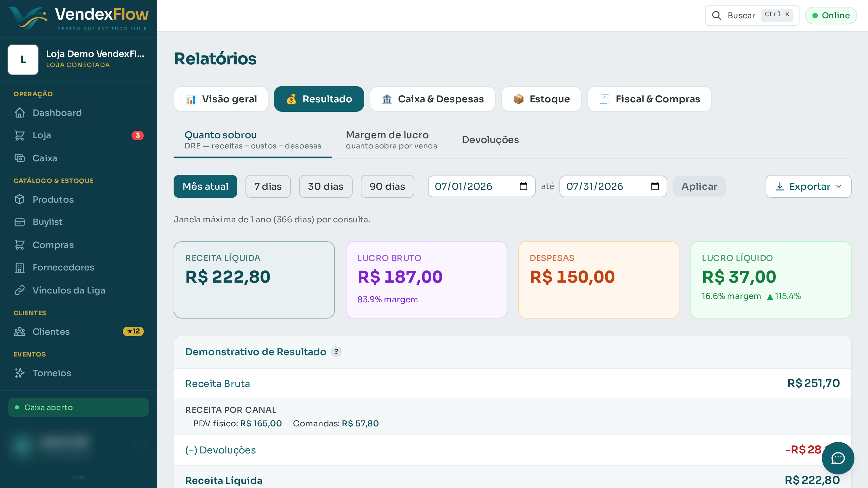Open the Dashboard home icon
This screenshot has height=488, width=868.
tap(20, 113)
